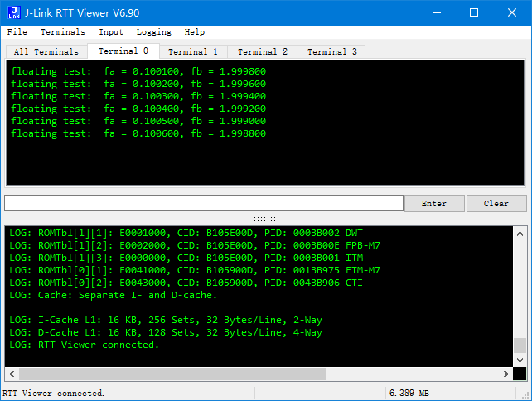532x401 pixels.
Task: Open the Terminals menu
Action: (x=63, y=31)
